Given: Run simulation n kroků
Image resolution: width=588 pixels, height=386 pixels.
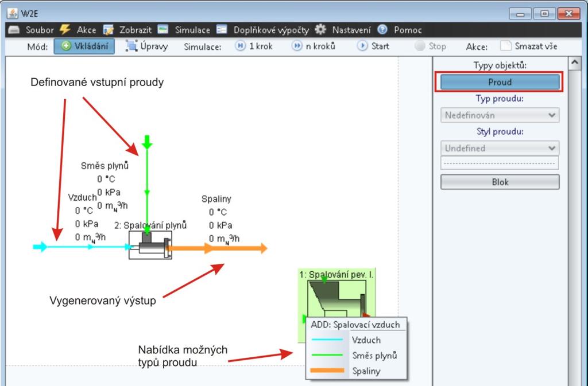Looking at the screenshot, I should (313, 46).
